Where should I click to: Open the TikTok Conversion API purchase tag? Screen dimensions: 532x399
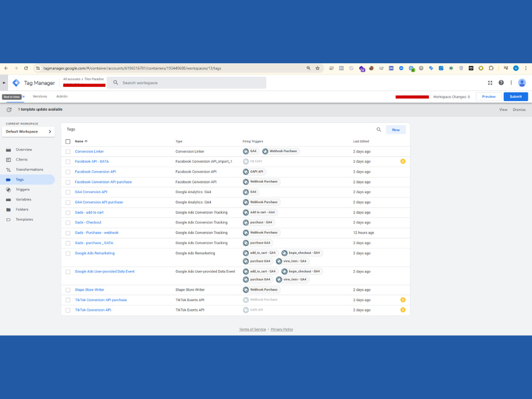101,300
